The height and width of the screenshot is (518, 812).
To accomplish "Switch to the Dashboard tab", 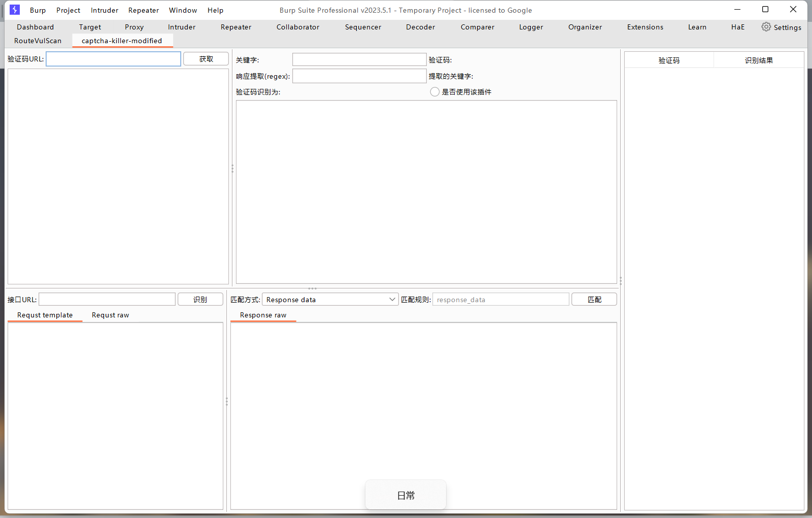I will tap(35, 27).
